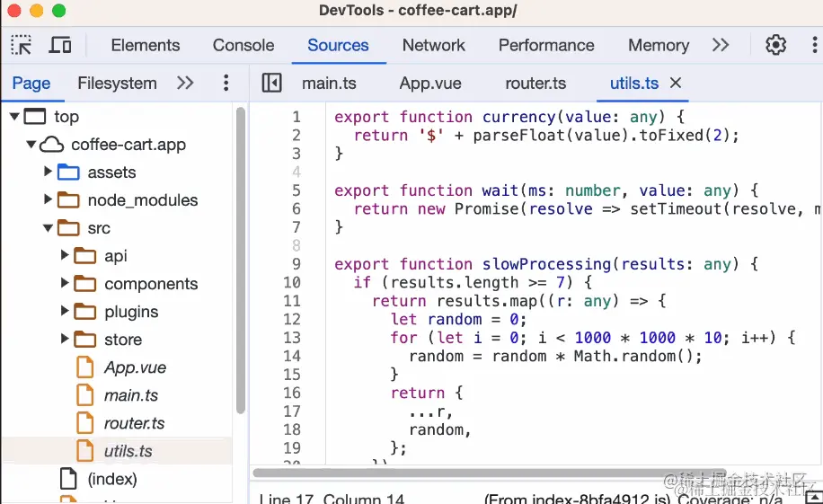823x504 pixels.
Task: Click the node_modules folder icon
Action: (x=68, y=200)
